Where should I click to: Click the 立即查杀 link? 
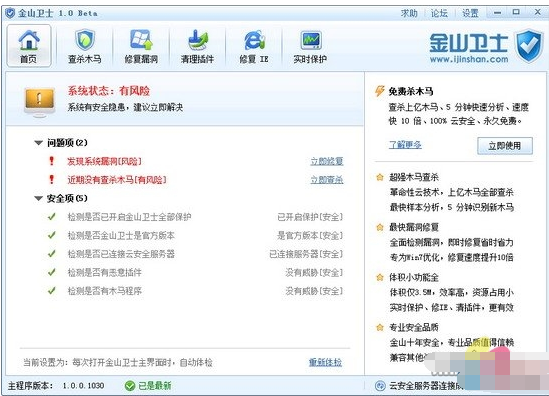coord(327,180)
